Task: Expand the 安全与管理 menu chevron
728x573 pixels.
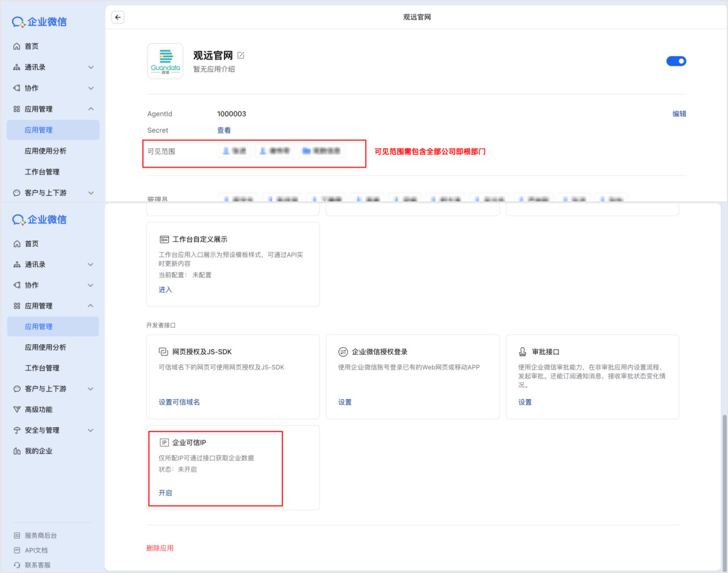Action: tap(91, 430)
